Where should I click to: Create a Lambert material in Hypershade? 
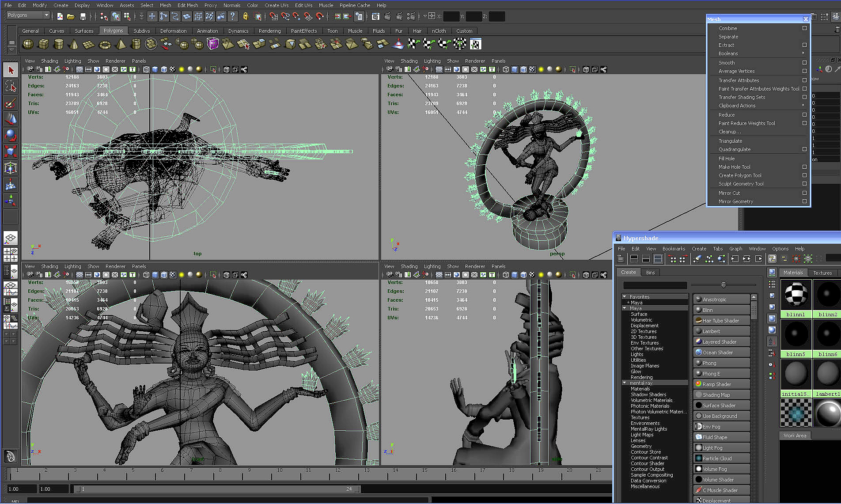(722, 331)
